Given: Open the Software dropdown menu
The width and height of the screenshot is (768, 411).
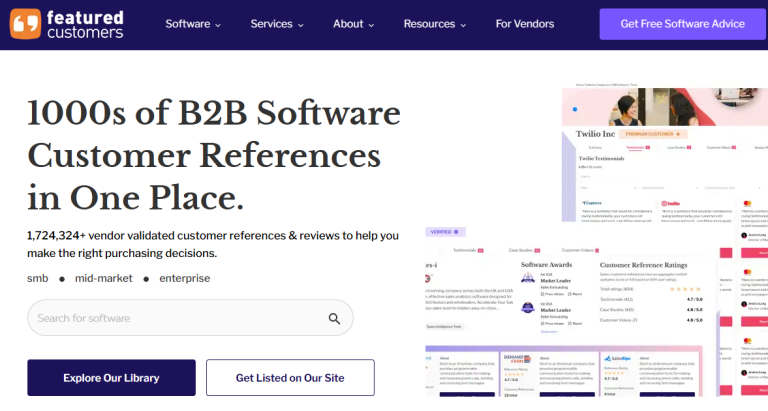Looking at the screenshot, I should click(x=193, y=24).
